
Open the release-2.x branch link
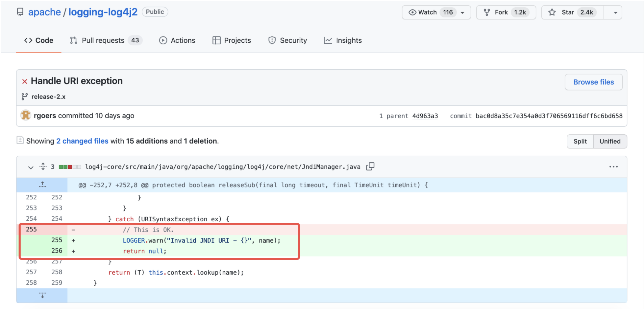48,97
